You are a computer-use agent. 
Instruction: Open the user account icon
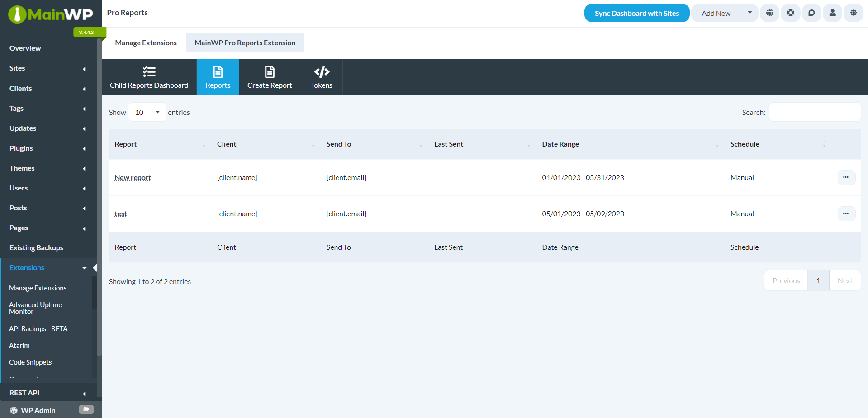[832, 13]
